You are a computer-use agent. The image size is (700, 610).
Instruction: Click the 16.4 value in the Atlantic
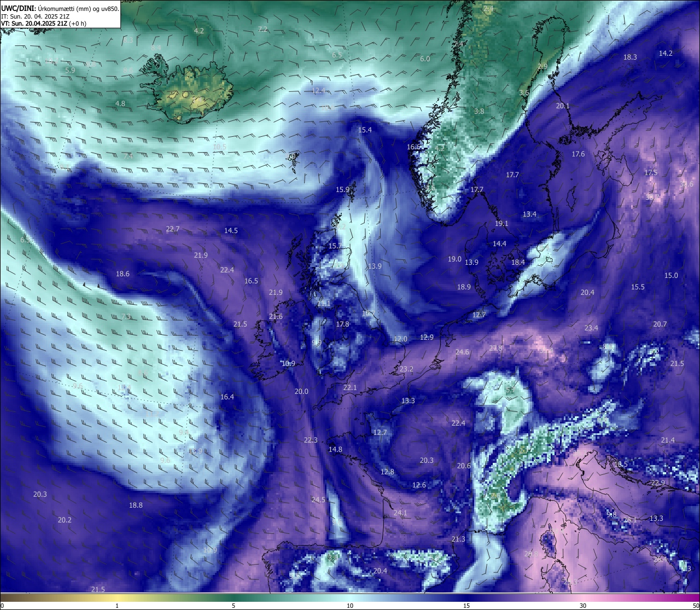coord(227,397)
